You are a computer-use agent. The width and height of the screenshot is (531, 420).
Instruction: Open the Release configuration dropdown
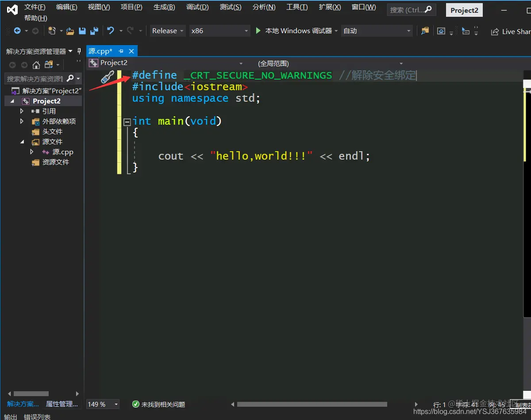pos(167,31)
